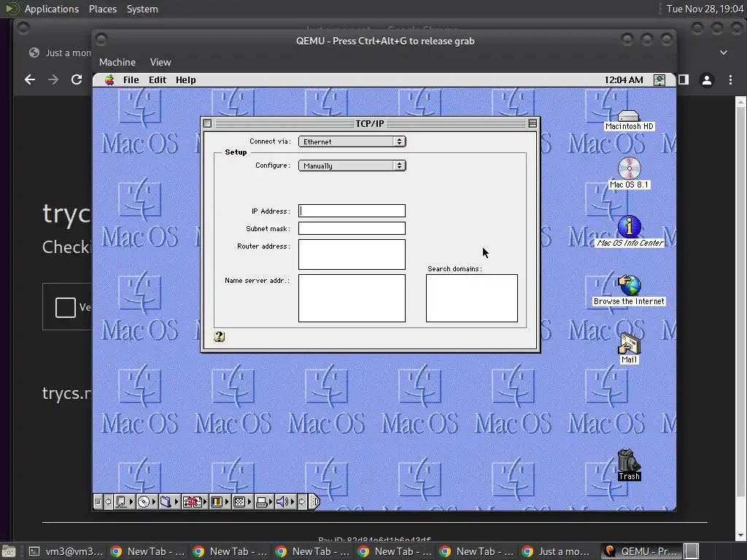Click the Subnet mask input field
The image size is (747, 560).
click(x=352, y=228)
